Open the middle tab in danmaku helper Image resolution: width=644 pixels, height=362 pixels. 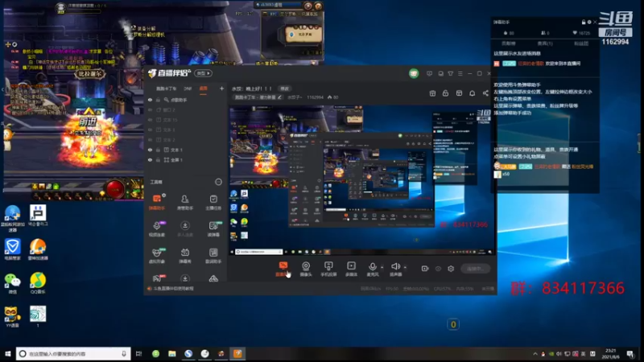(545, 43)
